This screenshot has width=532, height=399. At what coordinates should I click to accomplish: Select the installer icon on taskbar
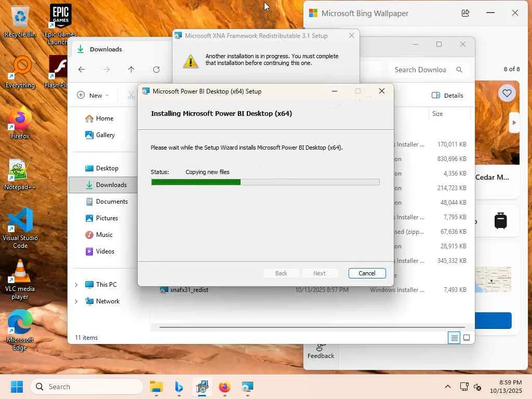[x=202, y=387]
